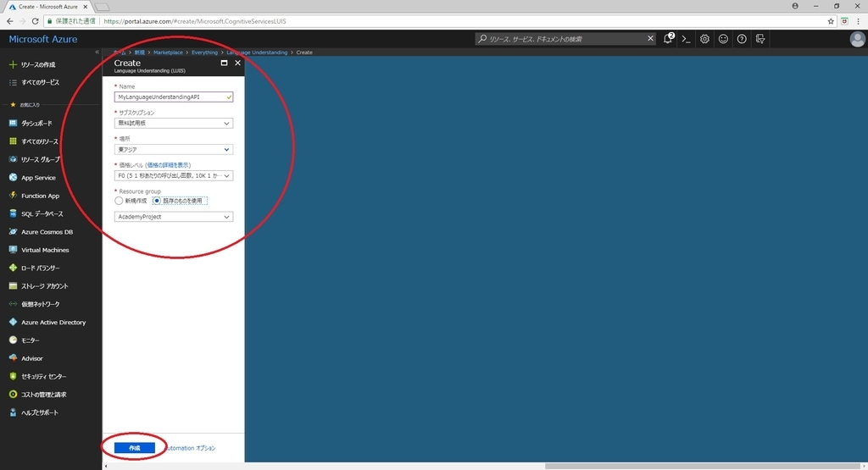Open browser menu three dots
Screen dimensions: 868x470
859,21
